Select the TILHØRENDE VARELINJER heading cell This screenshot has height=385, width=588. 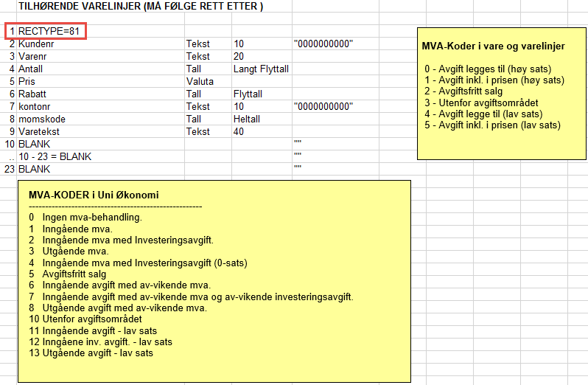140,7
